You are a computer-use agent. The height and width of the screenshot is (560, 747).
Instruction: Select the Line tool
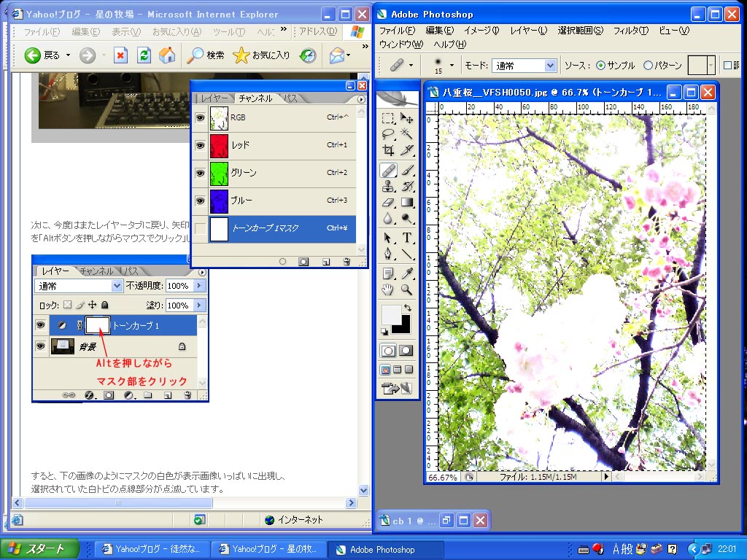406,254
